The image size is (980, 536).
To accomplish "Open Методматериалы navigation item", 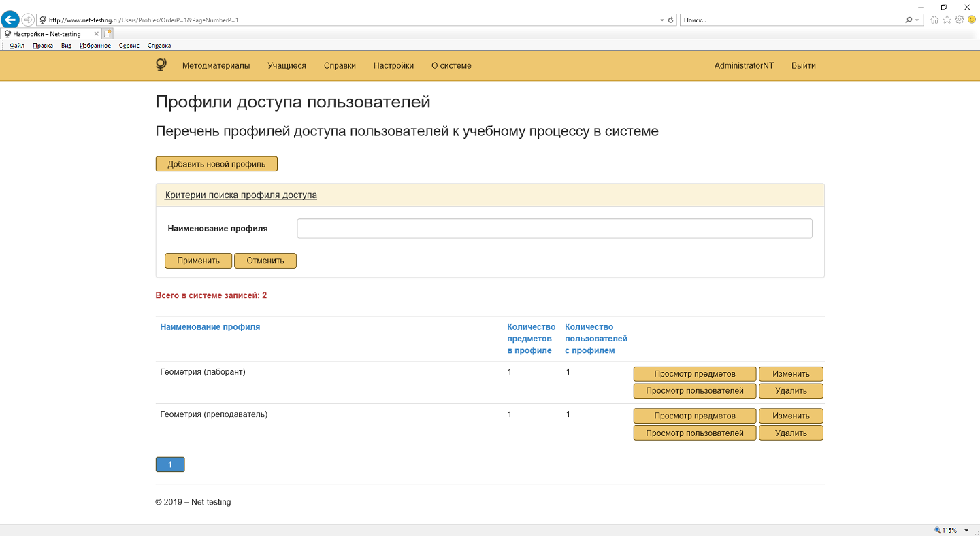I will pyautogui.click(x=216, y=66).
